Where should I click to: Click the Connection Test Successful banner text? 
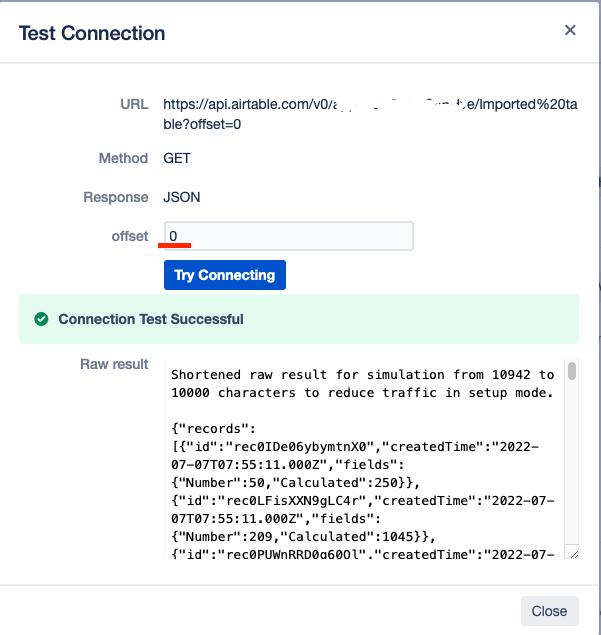point(150,319)
